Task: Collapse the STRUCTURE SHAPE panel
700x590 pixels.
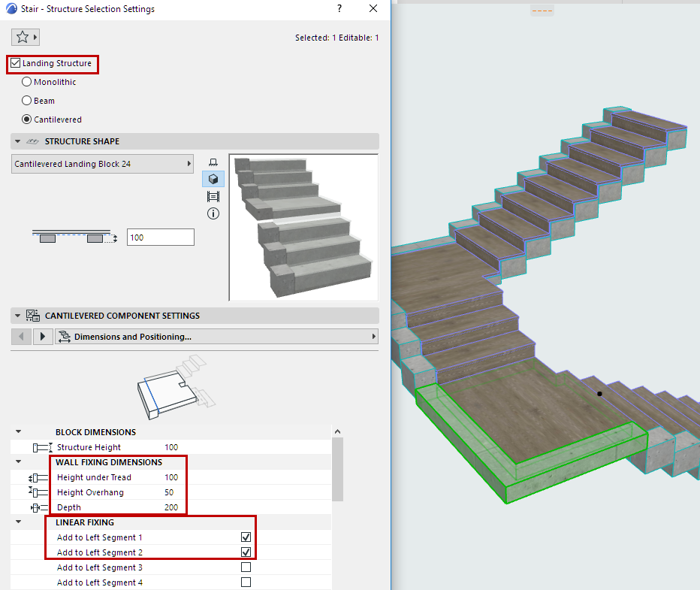Action: coord(18,141)
